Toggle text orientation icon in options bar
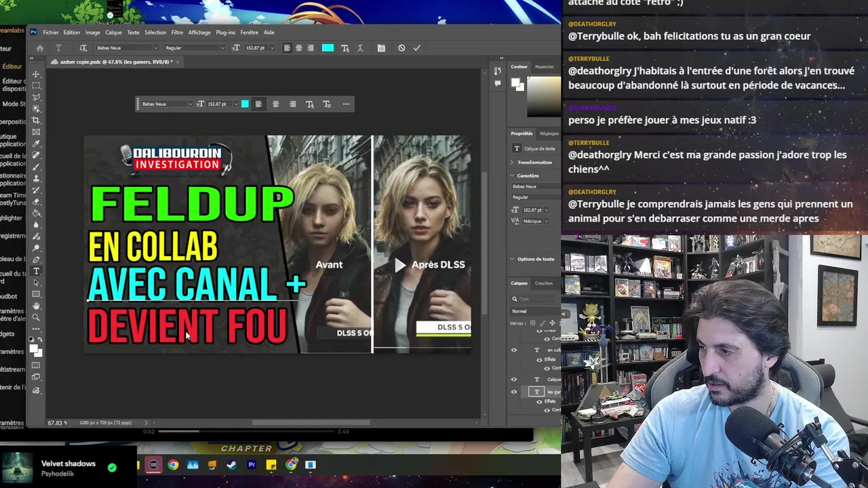Screen dimensions: 868x488 [83, 48]
